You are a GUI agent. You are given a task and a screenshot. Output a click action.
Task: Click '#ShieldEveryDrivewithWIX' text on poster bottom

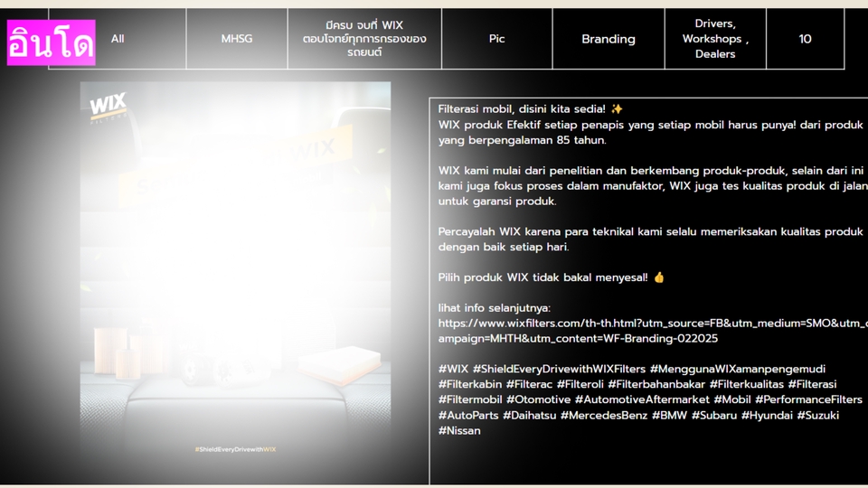(x=235, y=449)
